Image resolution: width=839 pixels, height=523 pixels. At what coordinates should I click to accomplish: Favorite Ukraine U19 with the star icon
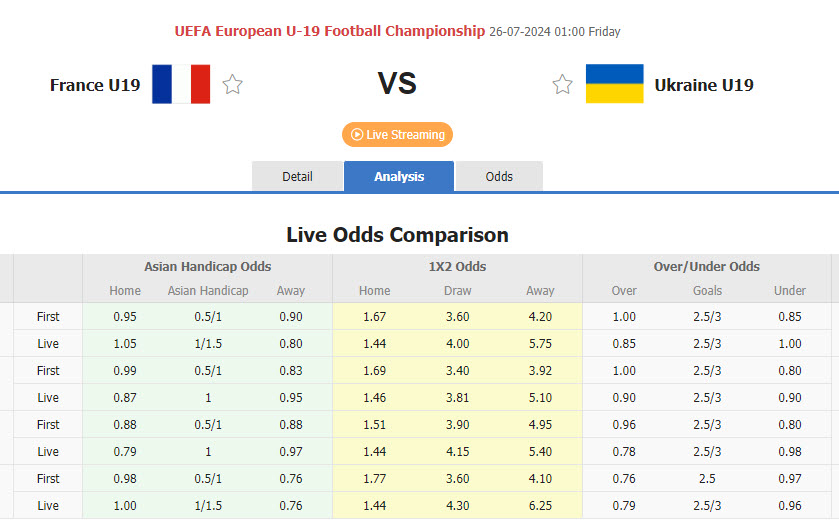(x=563, y=85)
